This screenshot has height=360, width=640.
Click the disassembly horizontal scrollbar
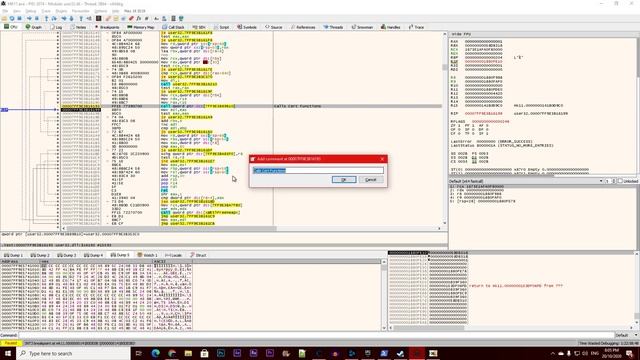[251, 228]
